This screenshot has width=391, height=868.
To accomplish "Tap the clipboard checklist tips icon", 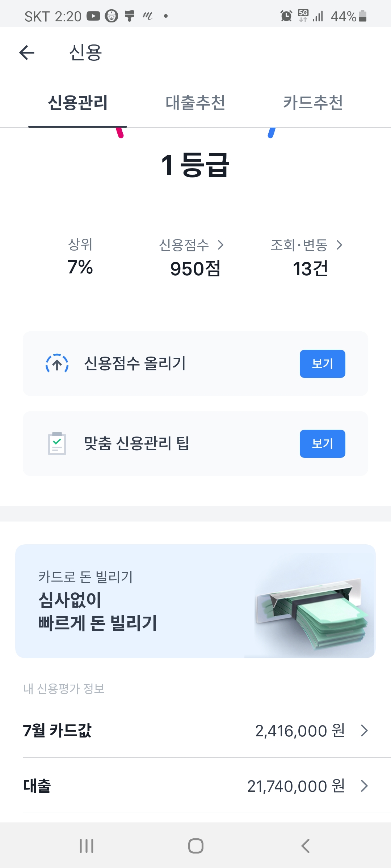I will pyautogui.click(x=57, y=443).
